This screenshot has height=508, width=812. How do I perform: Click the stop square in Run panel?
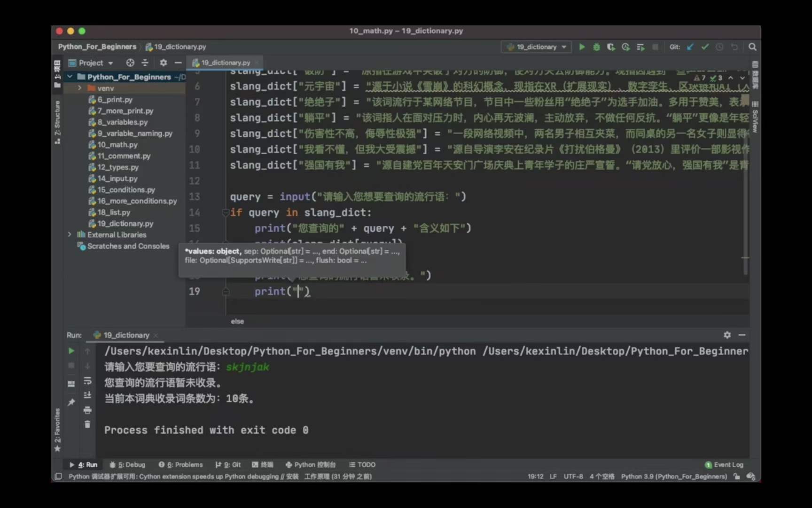click(71, 365)
